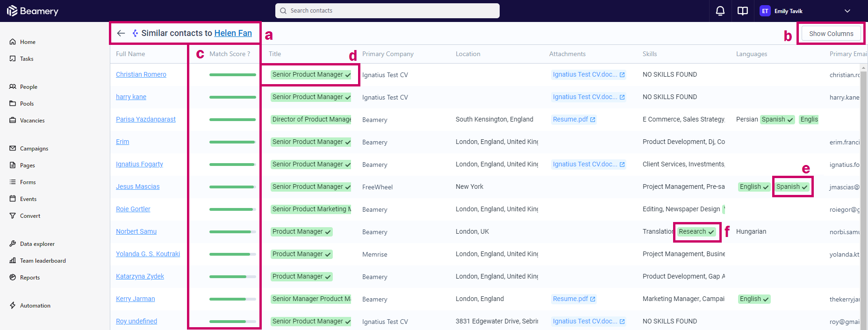Screen dimensions: 868x330
Task: Click the Match Score column header
Action: (230, 54)
